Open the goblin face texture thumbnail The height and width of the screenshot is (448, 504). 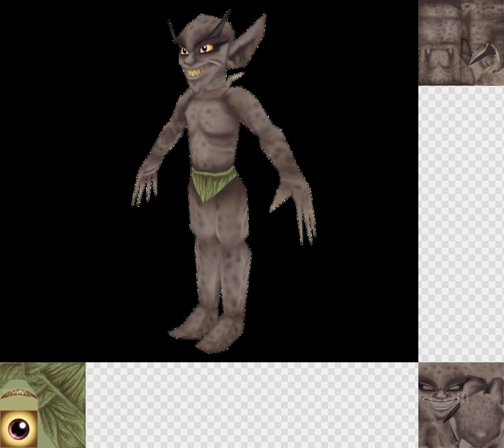460,405
